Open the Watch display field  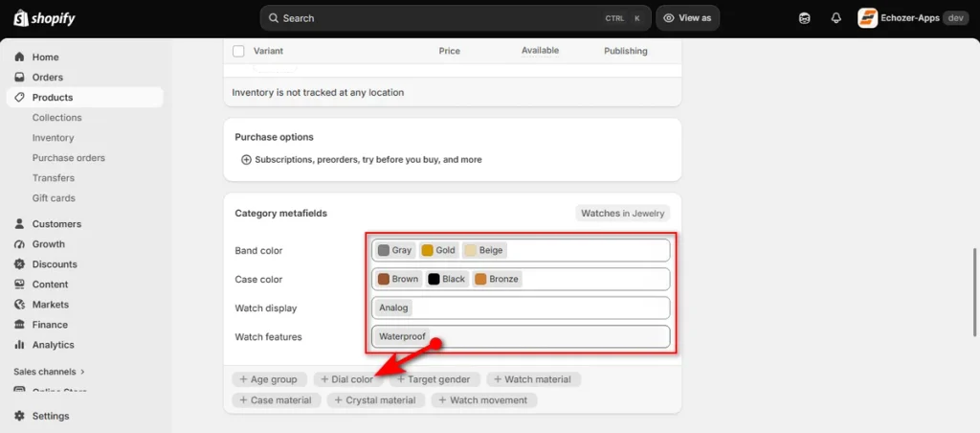520,308
